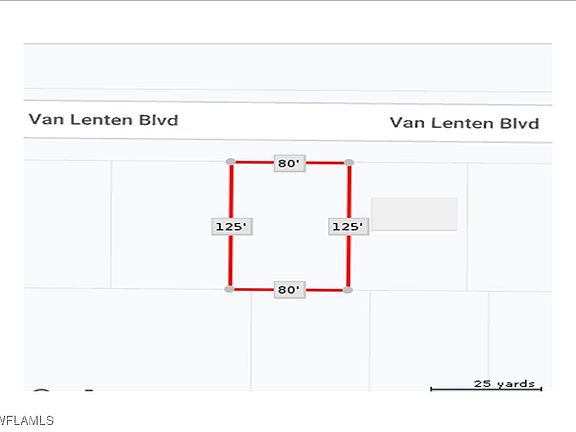Select the bottom-left gray vertex of red parcel

coord(229,289)
